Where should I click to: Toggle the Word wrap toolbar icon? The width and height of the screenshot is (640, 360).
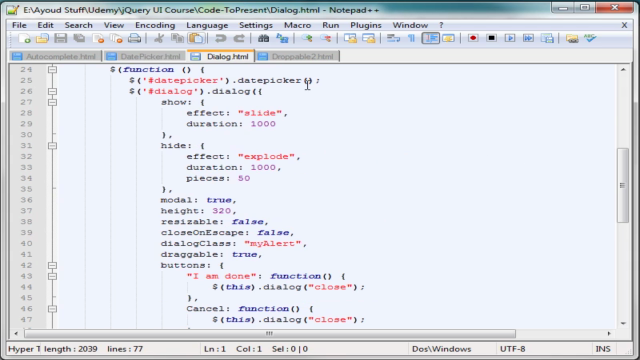click(x=393, y=38)
